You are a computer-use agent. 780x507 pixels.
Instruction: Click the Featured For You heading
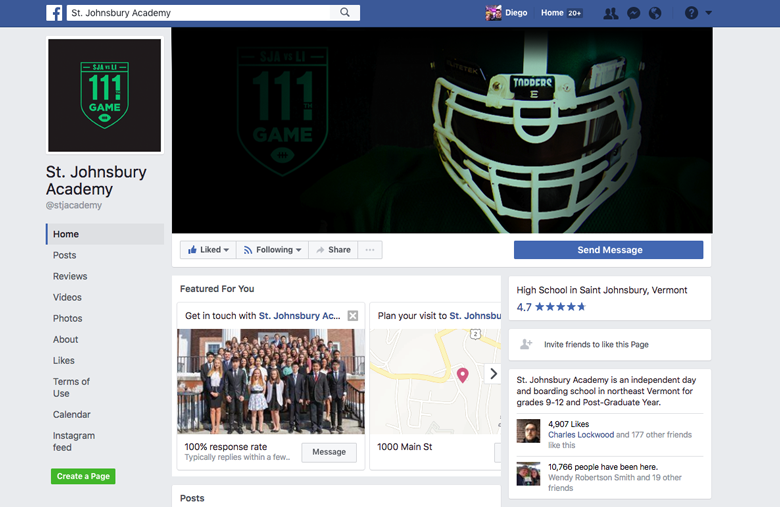click(x=217, y=289)
